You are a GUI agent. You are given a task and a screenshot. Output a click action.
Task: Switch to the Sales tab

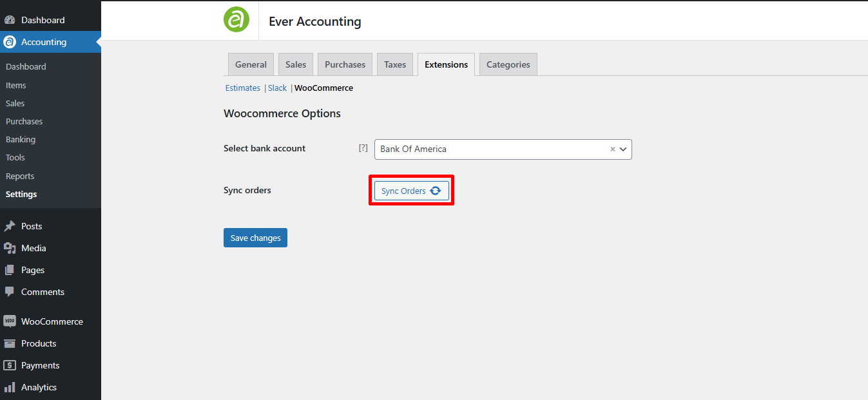[x=296, y=64]
